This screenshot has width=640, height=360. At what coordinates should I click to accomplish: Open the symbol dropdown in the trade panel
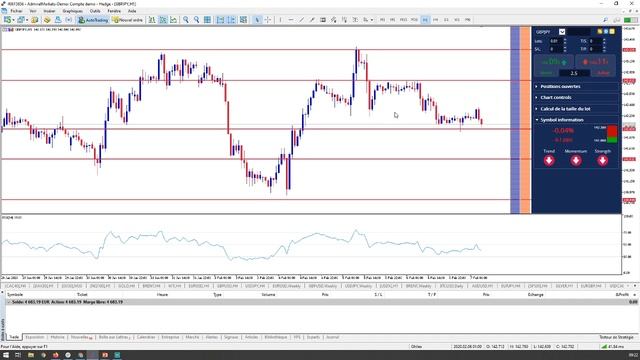[562, 31]
